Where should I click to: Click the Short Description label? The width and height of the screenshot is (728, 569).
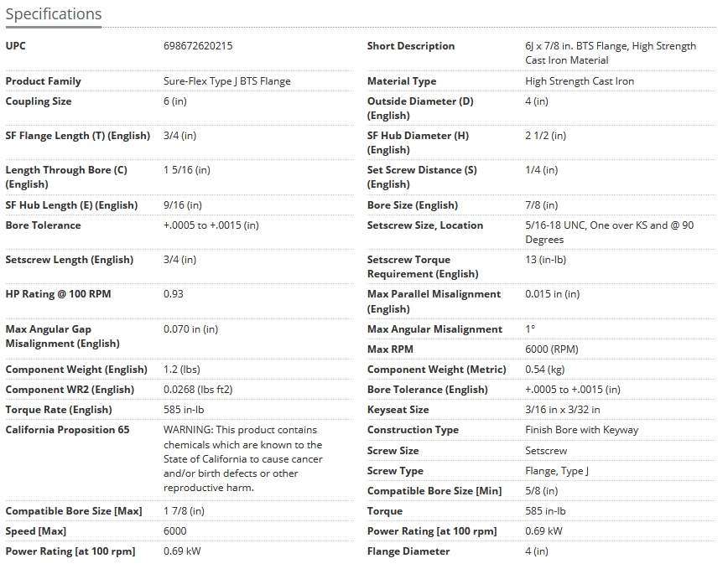[x=411, y=46]
